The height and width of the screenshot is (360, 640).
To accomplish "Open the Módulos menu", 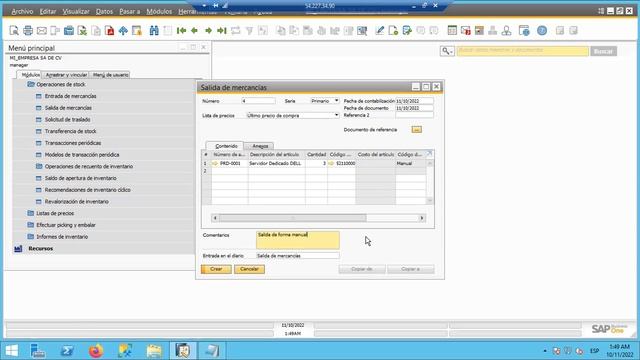I will click(159, 11).
